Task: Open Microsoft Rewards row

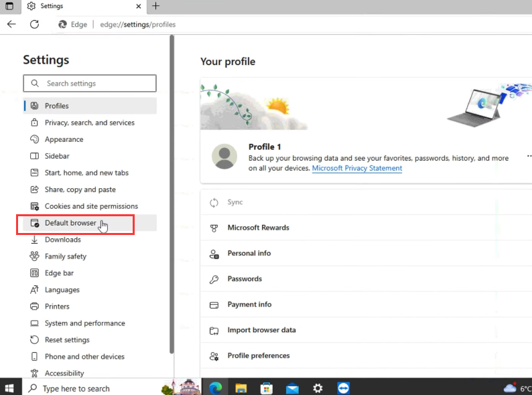Action: click(x=366, y=228)
